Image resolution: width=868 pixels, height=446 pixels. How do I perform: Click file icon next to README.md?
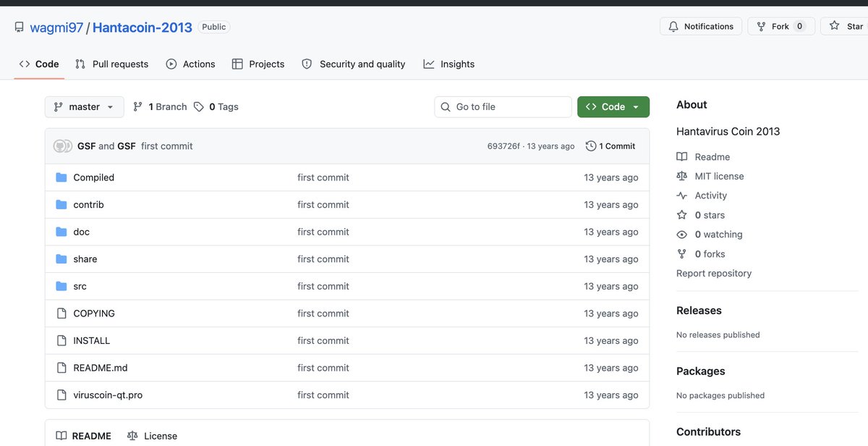tap(61, 368)
